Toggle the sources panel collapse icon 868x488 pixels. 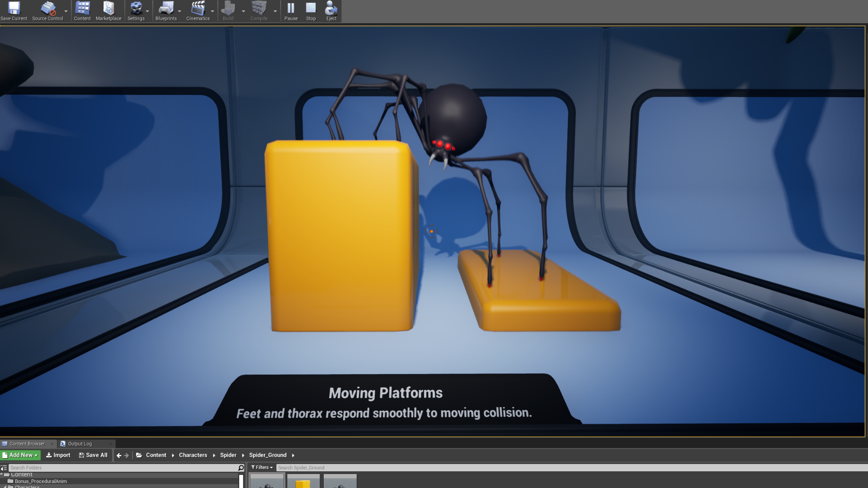pos(4,468)
